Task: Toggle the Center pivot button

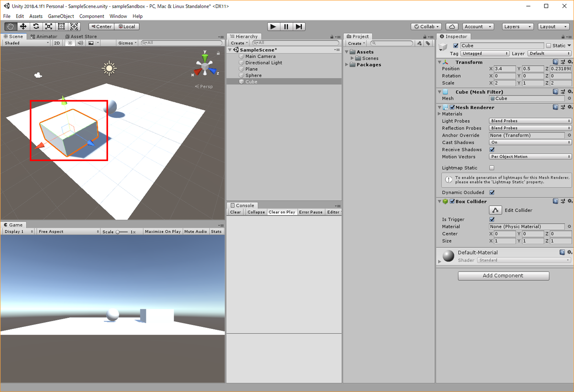Action: [101, 27]
